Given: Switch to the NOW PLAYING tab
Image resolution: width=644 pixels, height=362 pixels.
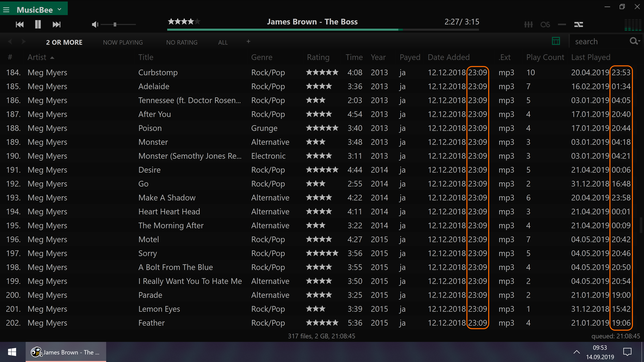Looking at the screenshot, I should coord(123,42).
